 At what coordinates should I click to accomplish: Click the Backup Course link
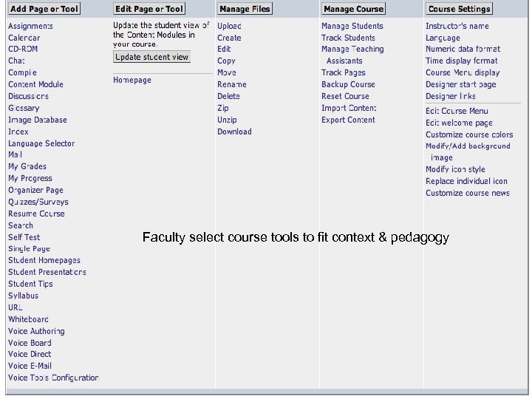point(348,84)
